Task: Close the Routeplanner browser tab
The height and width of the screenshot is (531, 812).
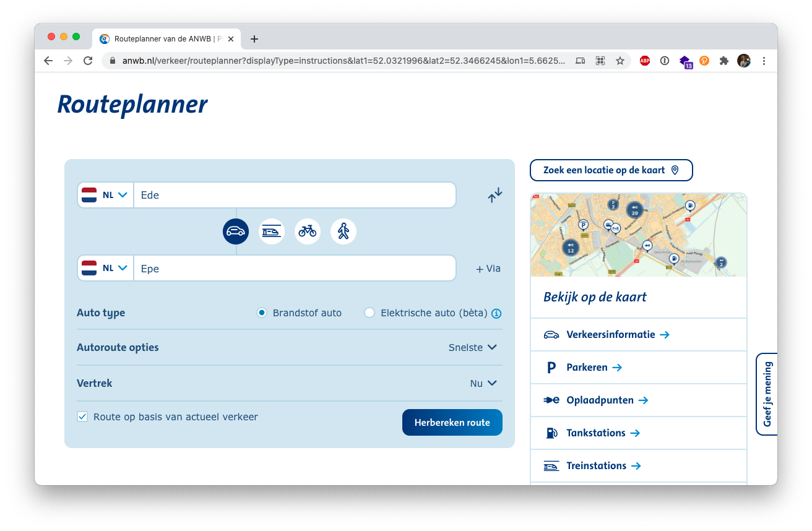Action: click(231, 38)
